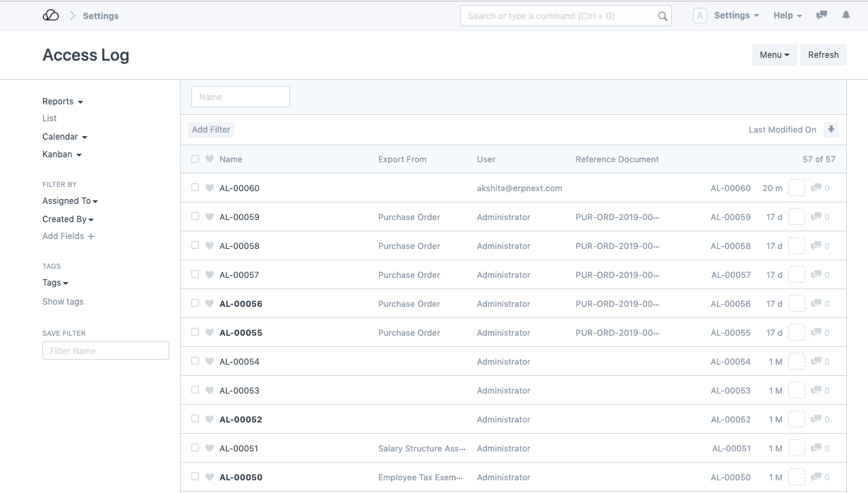
Task: Open the chat messages icon in navbar
Action: [x=821, y=15]
